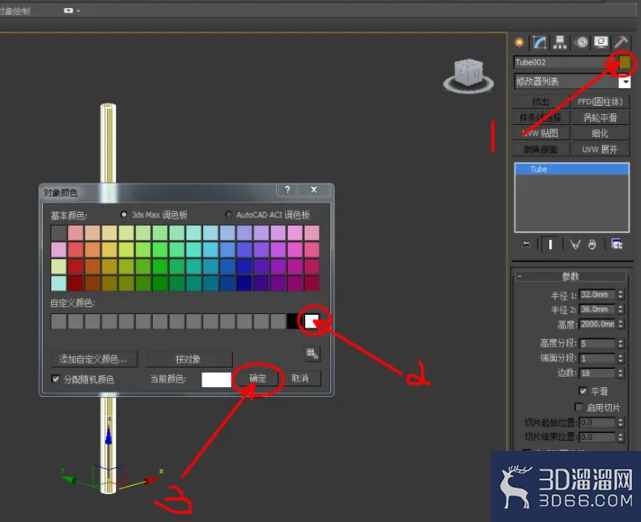Adjust the 半径 1 spinner arrows

(621, 295)
